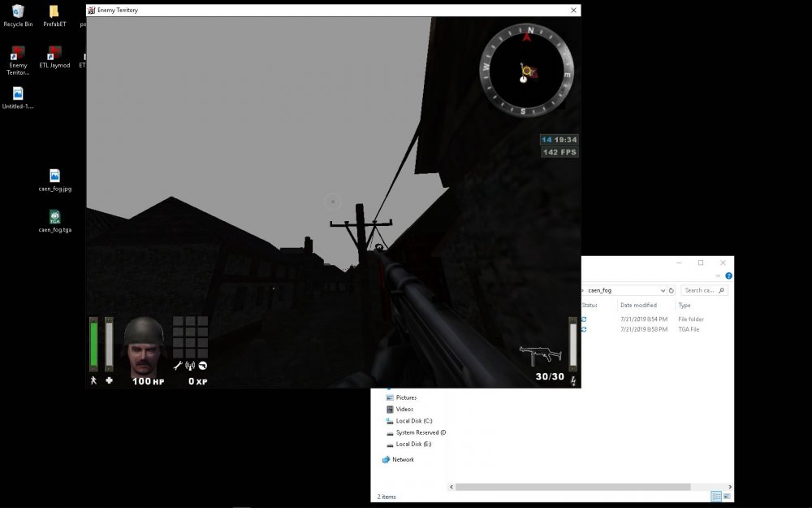Click the helmet skill icon beside 0 XP
Screen dimensions: 812x508
tap(202, 366)
